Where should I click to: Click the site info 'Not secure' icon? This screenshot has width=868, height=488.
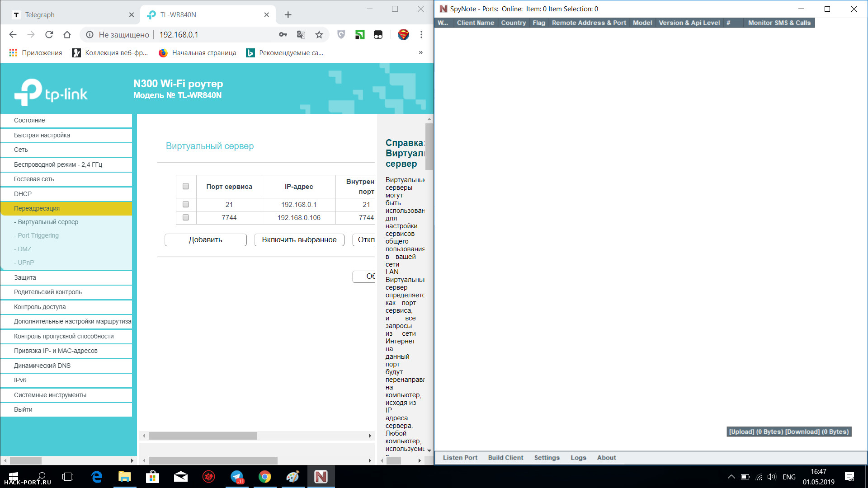pyautogui.click(x=90, y=35)
